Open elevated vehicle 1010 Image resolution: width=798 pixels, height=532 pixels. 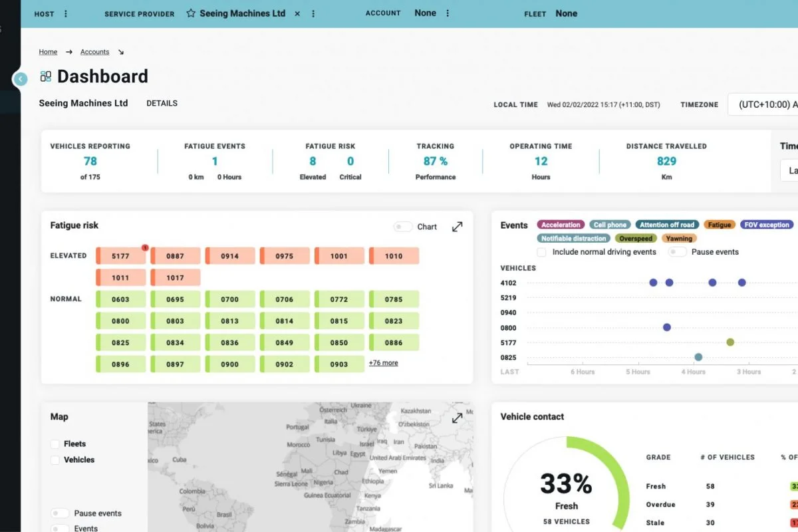(x=394, y=256)
